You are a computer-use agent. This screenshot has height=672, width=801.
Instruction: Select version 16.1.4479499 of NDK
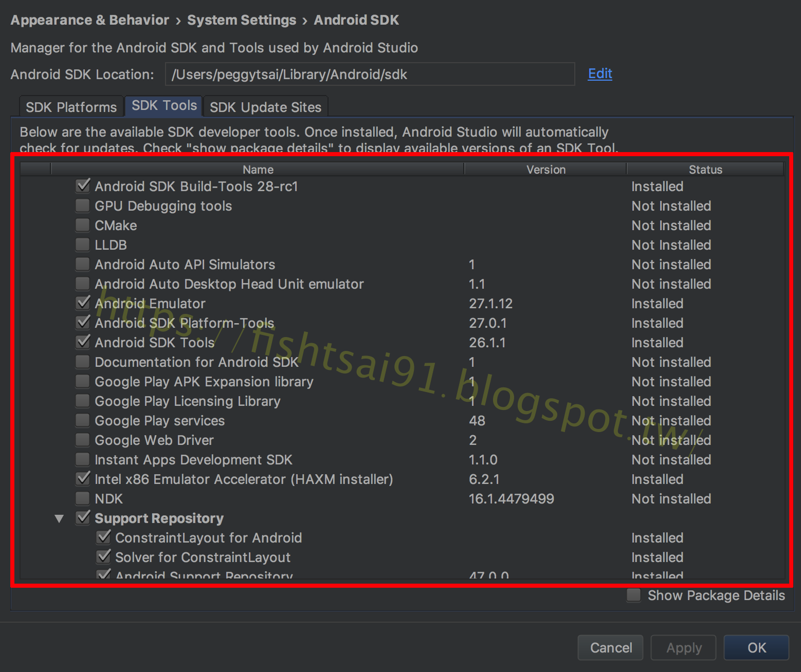pos(512,499)
